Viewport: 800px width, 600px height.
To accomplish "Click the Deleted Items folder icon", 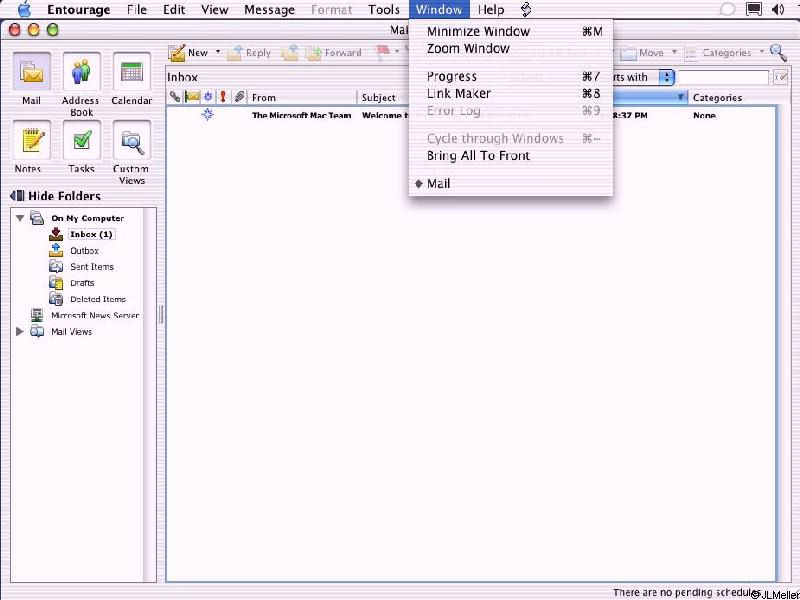I will tap(56, 299).
